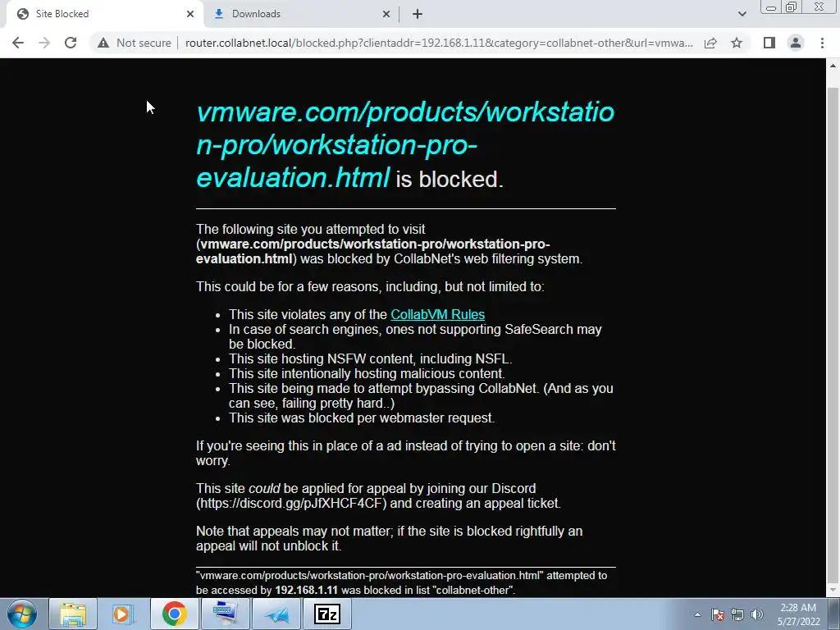
Task: Click the vertical scrollbar thumb
Action: click(833, 335)
